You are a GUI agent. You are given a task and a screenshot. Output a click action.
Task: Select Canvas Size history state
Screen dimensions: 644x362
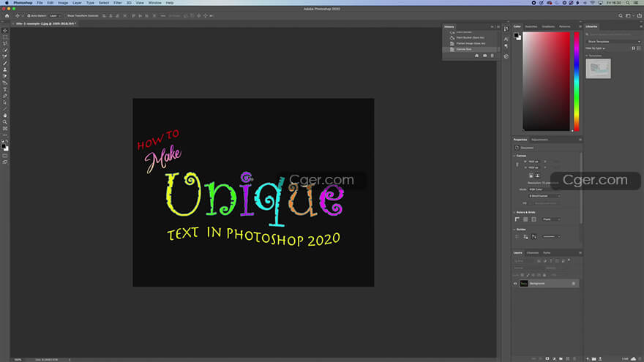coord(471,49)
